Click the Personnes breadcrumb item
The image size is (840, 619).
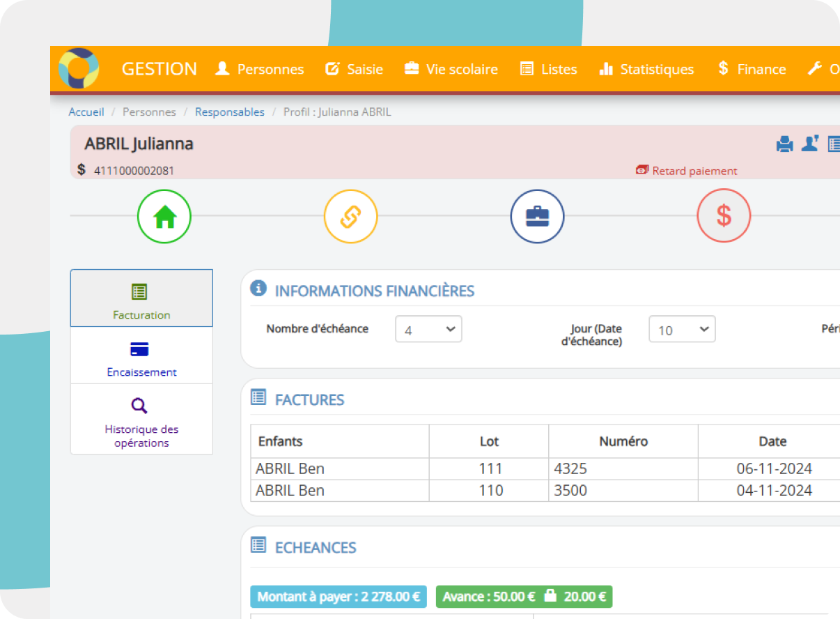149,112
